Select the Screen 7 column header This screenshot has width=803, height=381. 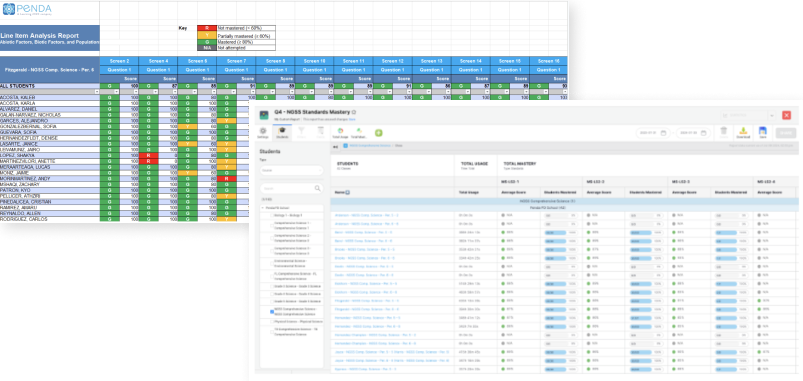tap(236, 61)
